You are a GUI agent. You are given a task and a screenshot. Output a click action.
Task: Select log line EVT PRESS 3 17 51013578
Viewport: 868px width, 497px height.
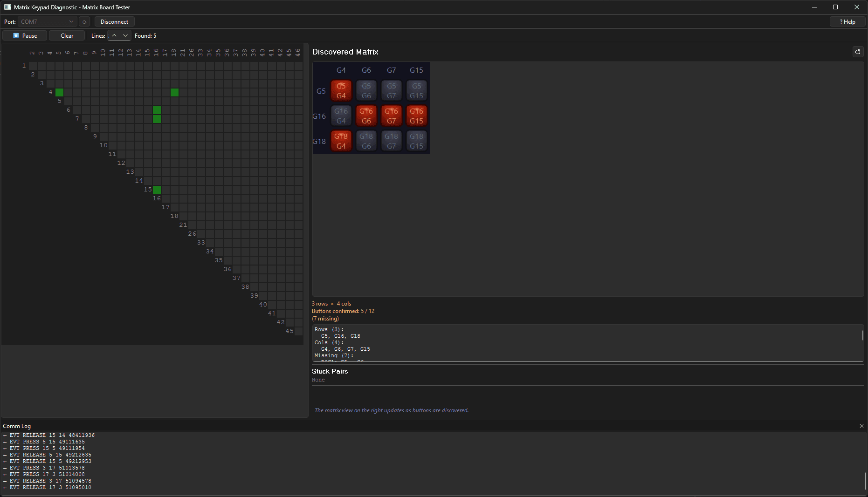tap(44, 468)
